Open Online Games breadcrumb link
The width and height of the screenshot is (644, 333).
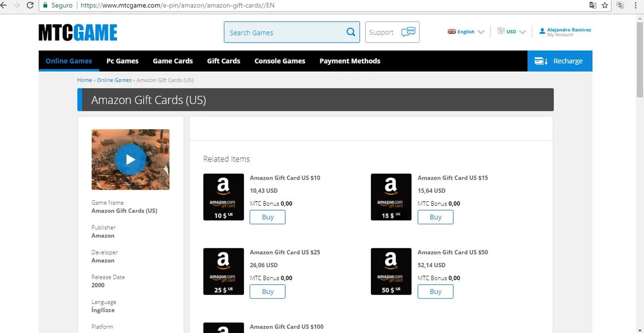[114, 80]
